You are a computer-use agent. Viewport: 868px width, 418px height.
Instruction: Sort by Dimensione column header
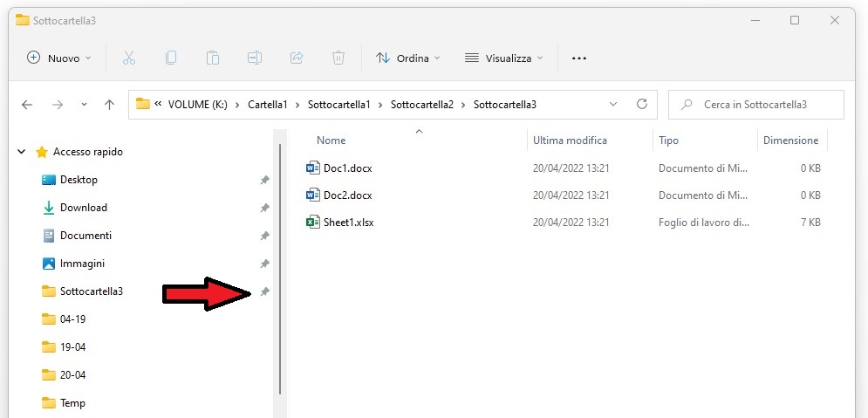(x=791, y=140)
